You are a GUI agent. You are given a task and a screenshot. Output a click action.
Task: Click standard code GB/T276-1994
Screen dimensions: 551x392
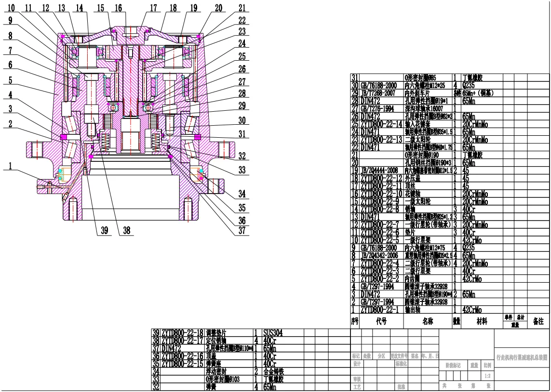pyautogui.click(x=378, y=109)
